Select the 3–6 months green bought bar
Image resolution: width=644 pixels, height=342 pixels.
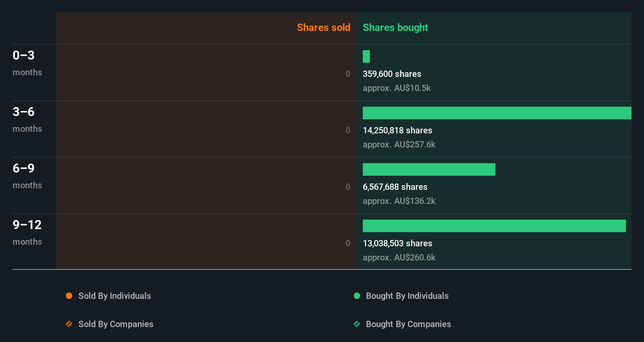[x=497, y=113]
